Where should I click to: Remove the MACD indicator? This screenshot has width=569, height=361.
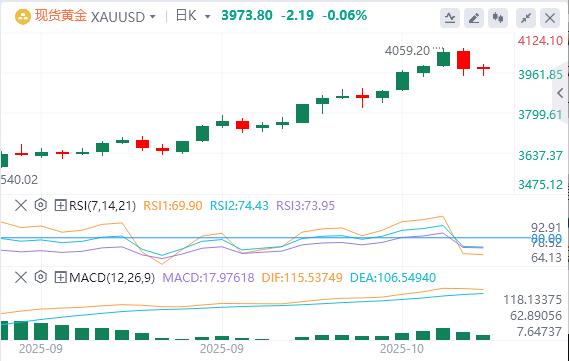pyautogui.click(x=21, y=278)
